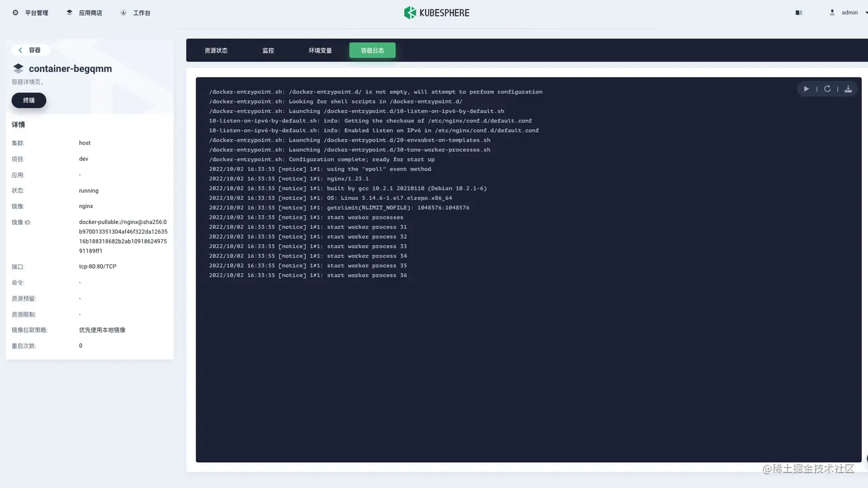
Task: Click the workbench icon beside 工作台
Action: tap(123, 13)
